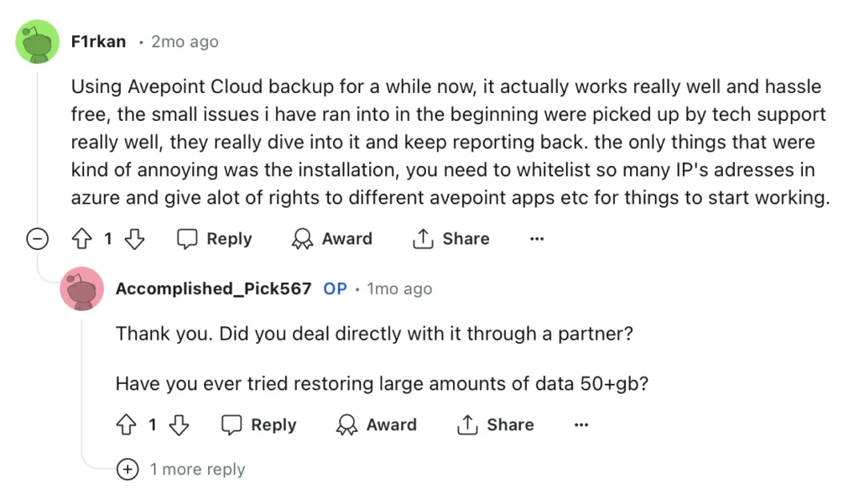Click F1rkan's green avatar
The image size is (859, 504).
pos(37,42)
